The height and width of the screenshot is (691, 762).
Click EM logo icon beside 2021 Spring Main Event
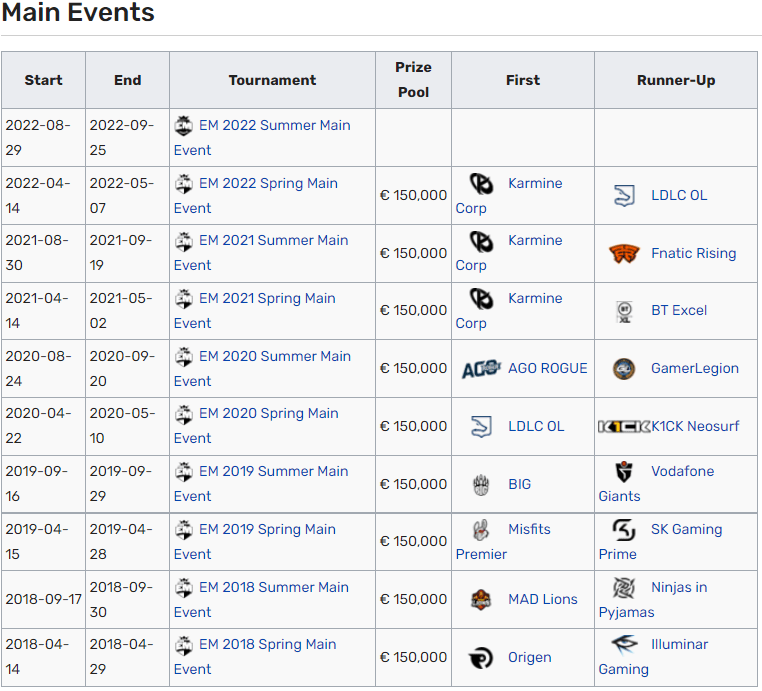184,299
